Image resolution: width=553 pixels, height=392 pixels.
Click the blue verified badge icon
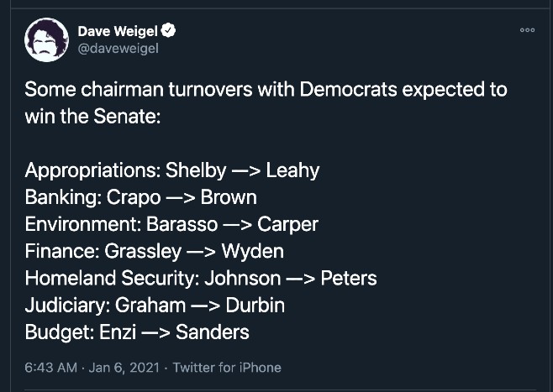[168, 30]
